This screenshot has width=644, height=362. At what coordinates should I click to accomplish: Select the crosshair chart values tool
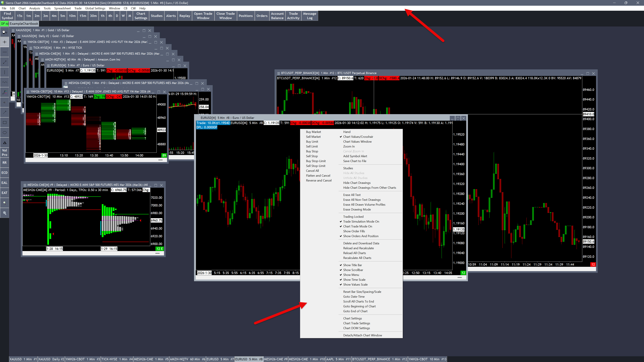click(x=5, y=42)
